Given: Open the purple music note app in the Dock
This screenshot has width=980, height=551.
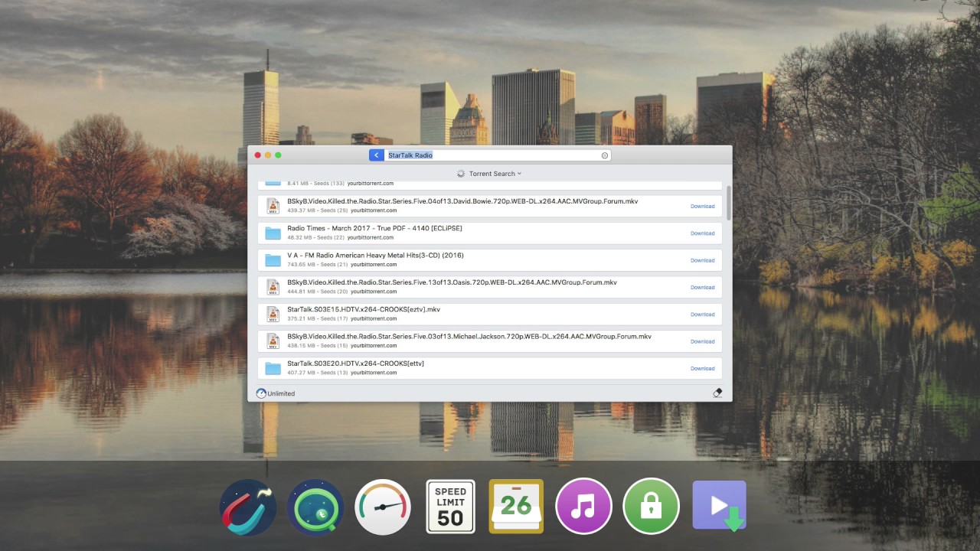Looking at the screenshot, I should pyautogui.click(x=583, y=507).
